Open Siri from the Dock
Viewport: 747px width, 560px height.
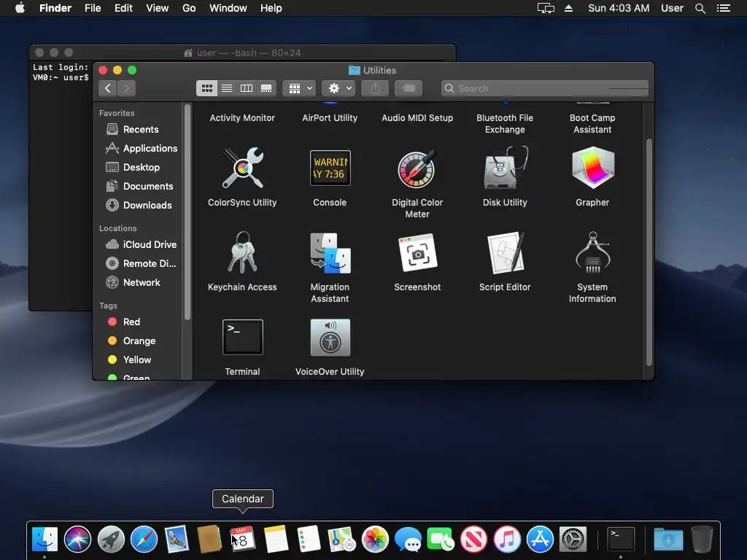coord(77,540)
